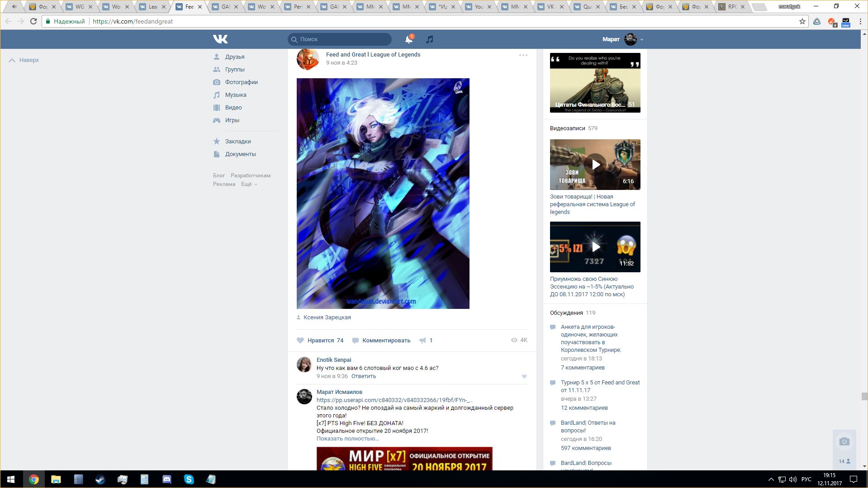This screenshot has height=488, width=868.
Task: Click the Поиск search field
Action: 340,39
